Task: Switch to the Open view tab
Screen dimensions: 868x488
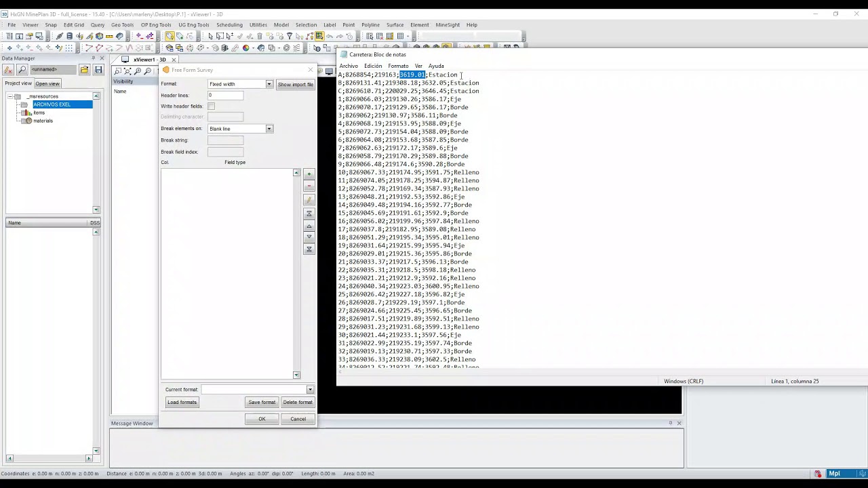Action: 47,83
